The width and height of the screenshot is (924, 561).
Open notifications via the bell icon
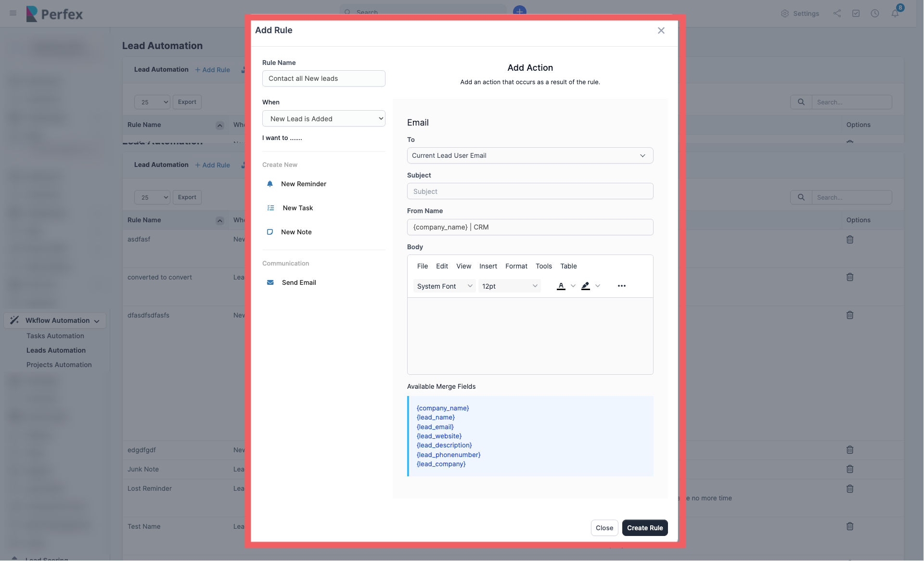896,13
